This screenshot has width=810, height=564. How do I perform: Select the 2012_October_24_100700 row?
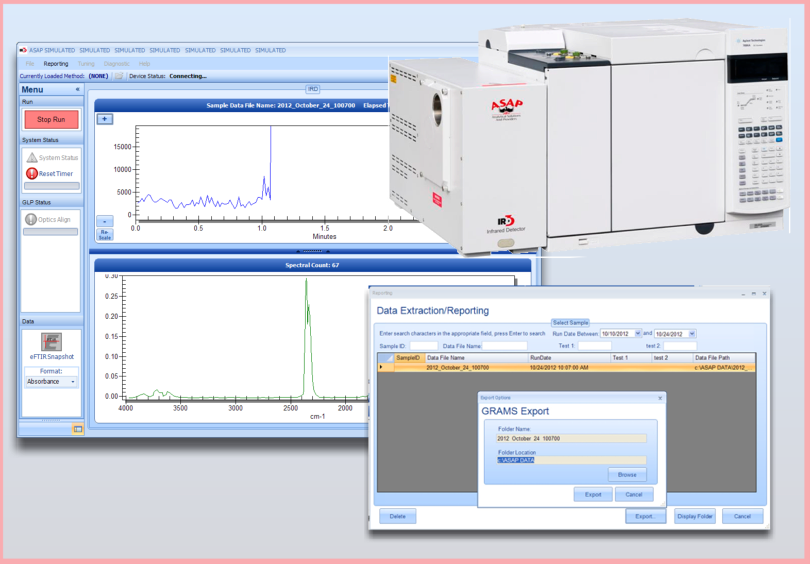click(x=566, y=367)
